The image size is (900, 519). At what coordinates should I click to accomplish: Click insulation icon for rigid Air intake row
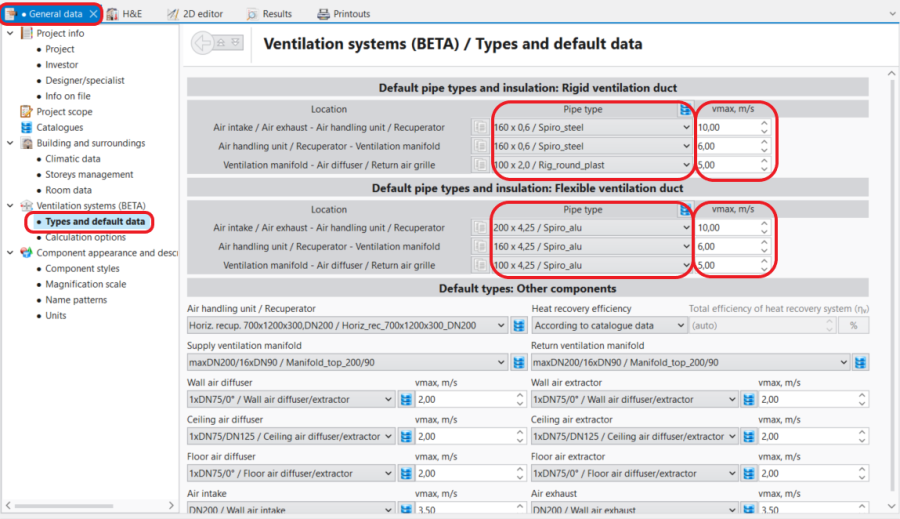[480, 128]
